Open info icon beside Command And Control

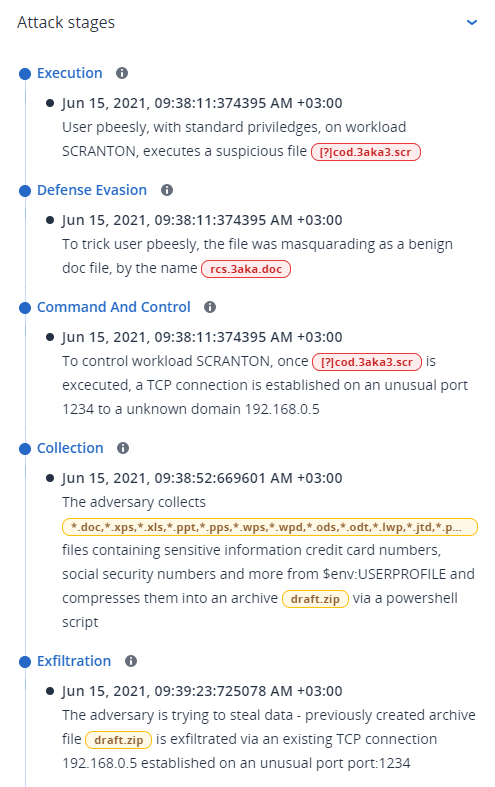pyautogui.click(x=210, y=307)
